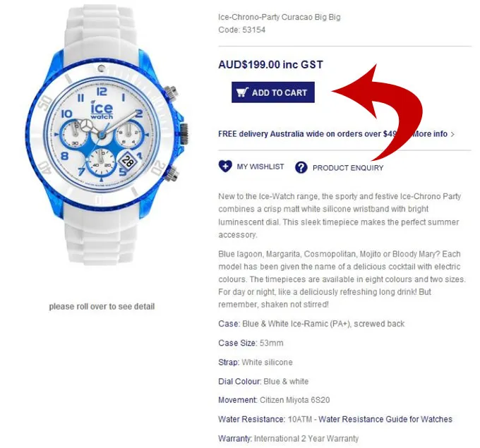Click the Ice-Watch product image
480x448 pixels.
107,135
